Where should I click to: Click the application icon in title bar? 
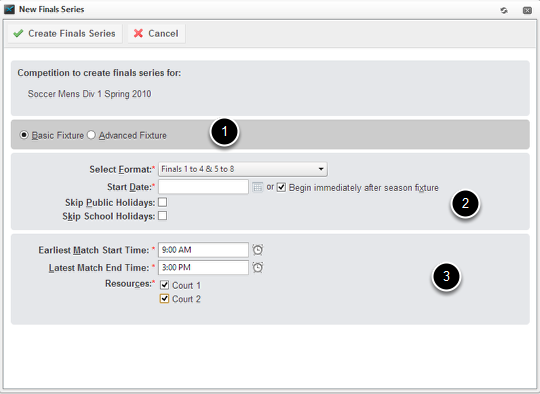[x=9, y=9]
